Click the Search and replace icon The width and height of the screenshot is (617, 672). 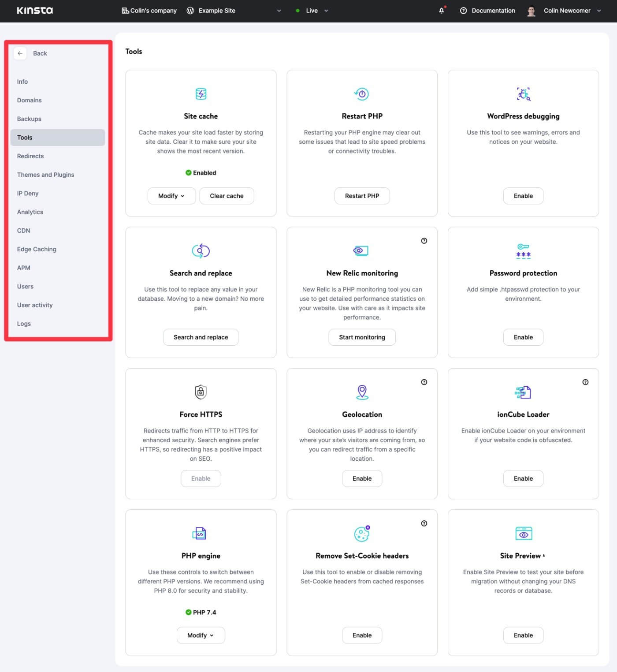tap(201, 251)
